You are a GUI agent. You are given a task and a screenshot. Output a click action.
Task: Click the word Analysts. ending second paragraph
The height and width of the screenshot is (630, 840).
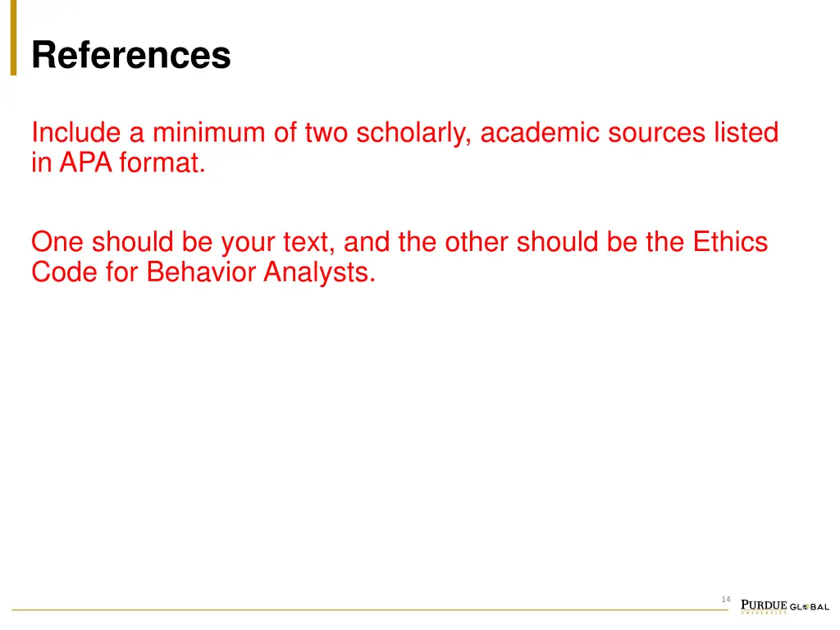pyautogui.click(x=320, y=272)
